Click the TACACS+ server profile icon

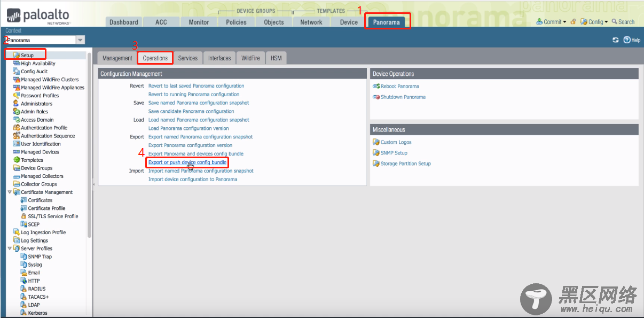[23, 297]
